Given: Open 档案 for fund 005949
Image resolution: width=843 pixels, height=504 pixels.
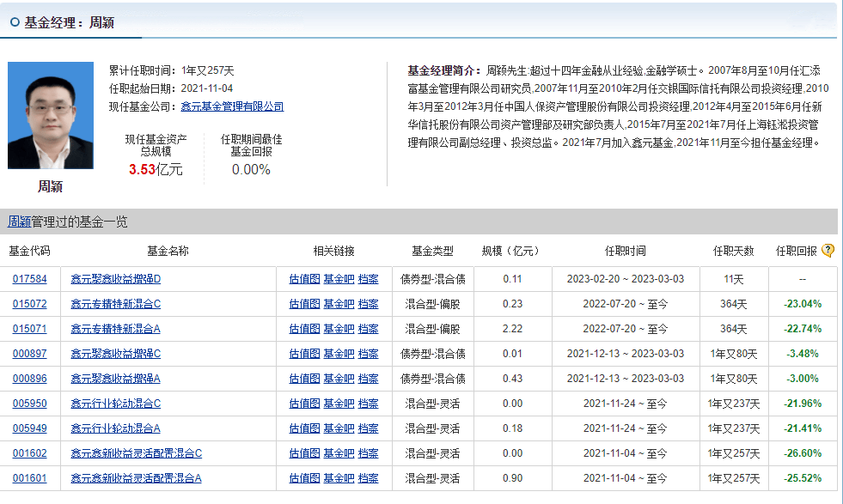Looking at the screenshot, I should 368,428.
